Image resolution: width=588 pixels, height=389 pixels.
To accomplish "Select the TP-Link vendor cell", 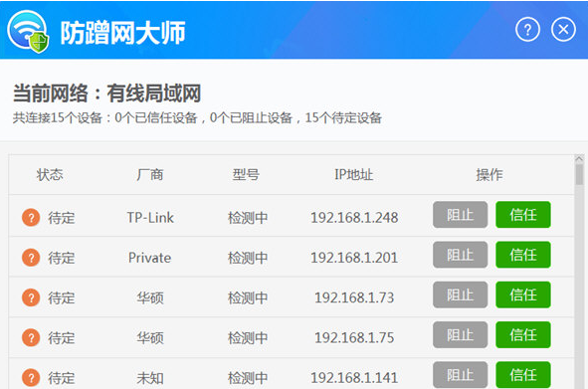I will coord(150,218).
